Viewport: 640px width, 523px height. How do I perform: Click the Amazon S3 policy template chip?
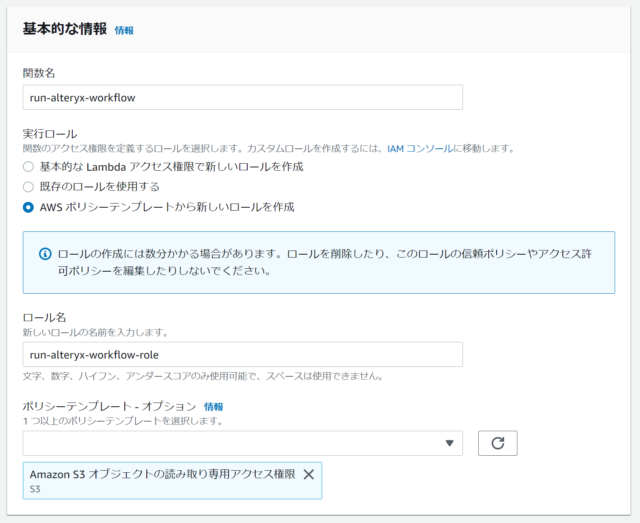172,481
